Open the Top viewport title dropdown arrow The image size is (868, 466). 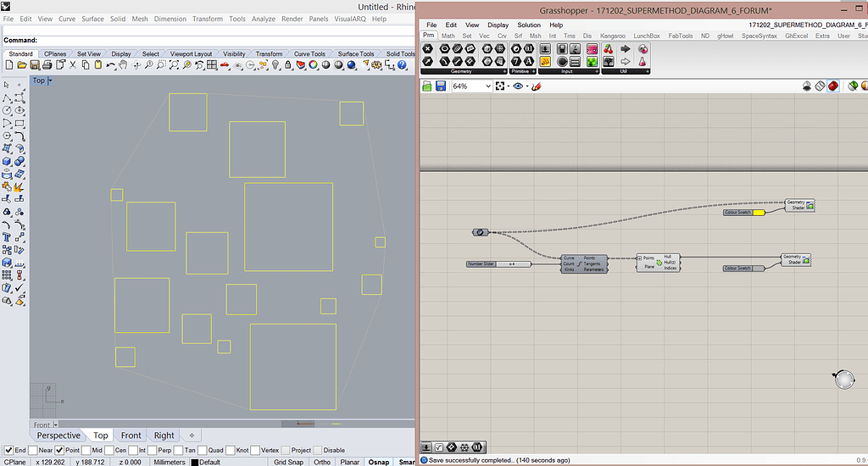point(50,80)
